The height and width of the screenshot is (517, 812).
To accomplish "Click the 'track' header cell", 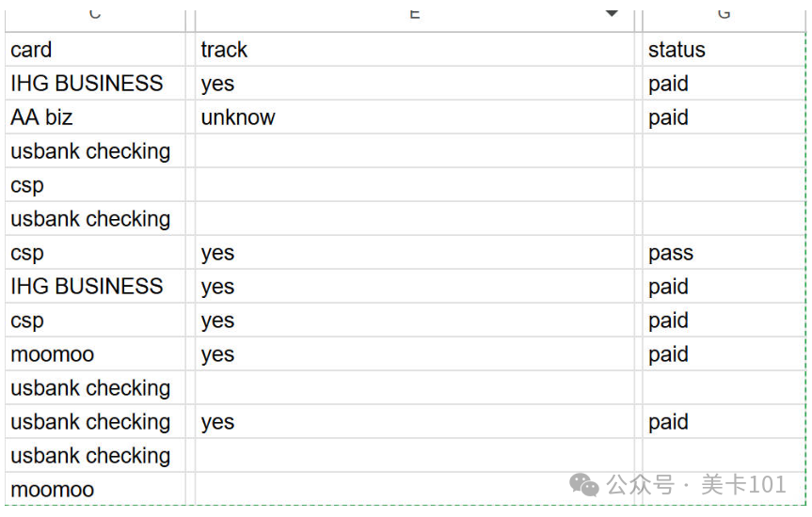I will [414, 50].
